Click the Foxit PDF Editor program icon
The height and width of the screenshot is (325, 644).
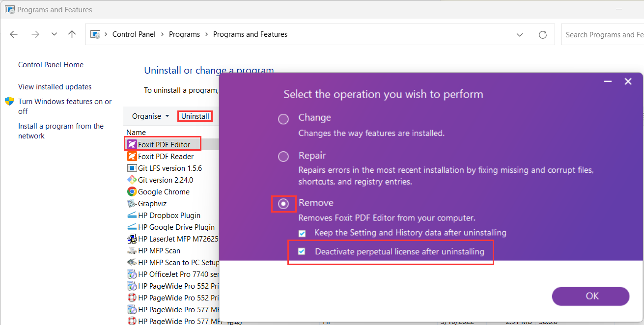click(x=132, y=144)
